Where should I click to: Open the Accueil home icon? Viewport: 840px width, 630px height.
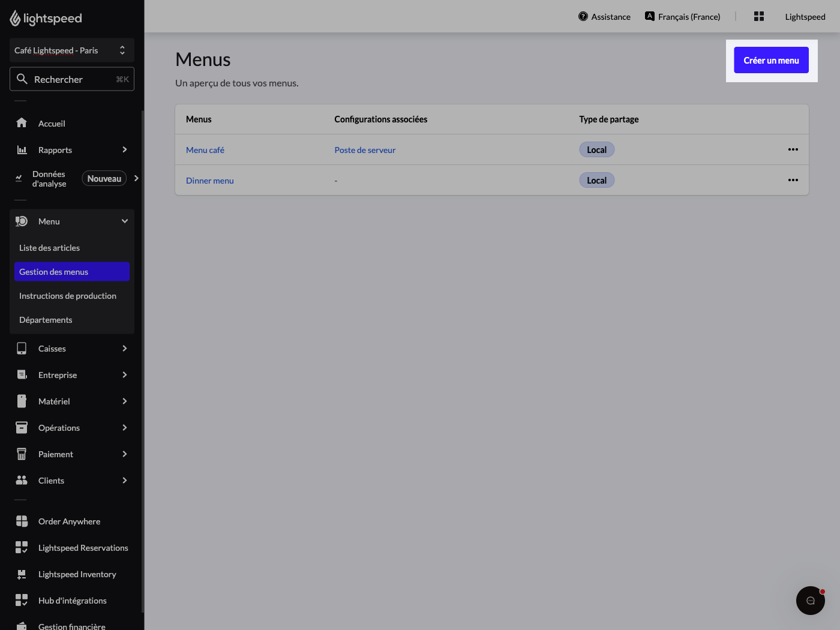tap(22, 123)
